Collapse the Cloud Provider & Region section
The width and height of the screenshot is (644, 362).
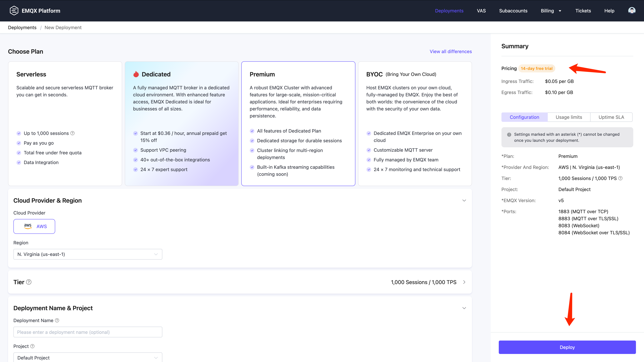pos(464,201)
